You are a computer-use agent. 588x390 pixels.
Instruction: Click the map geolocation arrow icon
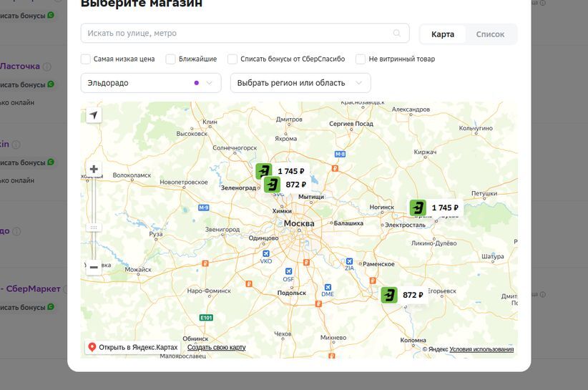94,115
